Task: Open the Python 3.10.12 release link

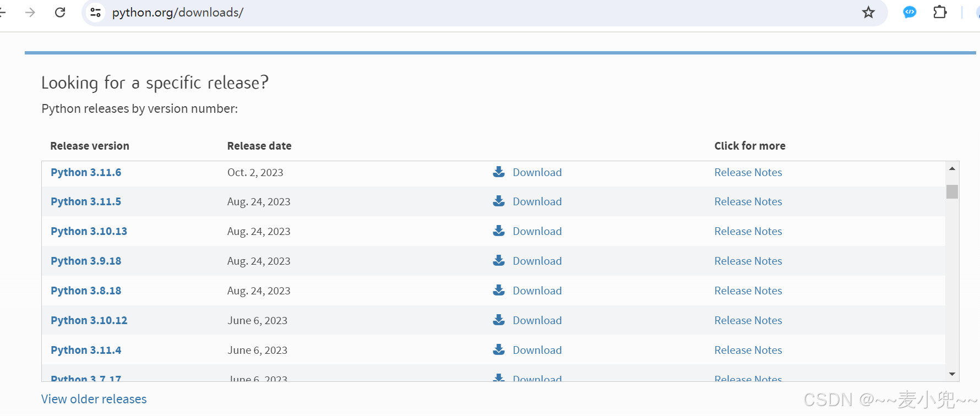Action: tap(89, 320)
